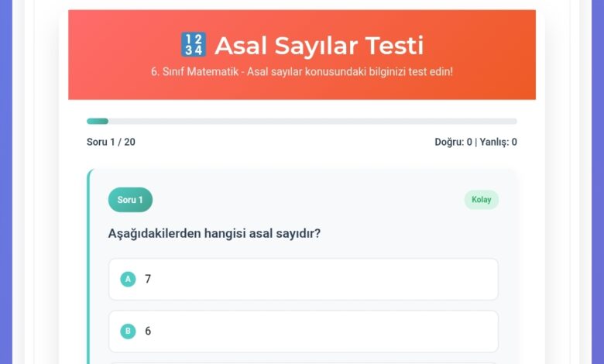This screenshot has width=604, height=364.
Task: Click the 1234 number icon in header
Action: click(193, 44)
